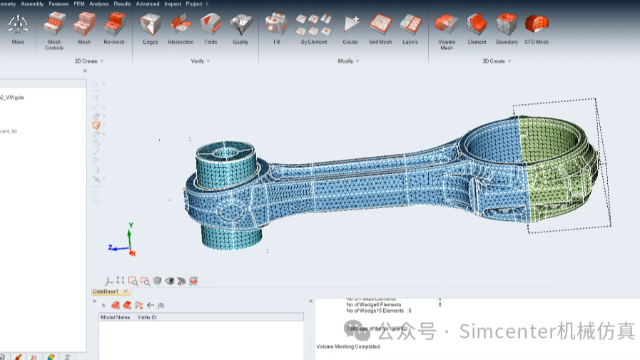Viewport: 640px width, 360px height.
Task: Select the Fill tool
Action: [276, 29]
